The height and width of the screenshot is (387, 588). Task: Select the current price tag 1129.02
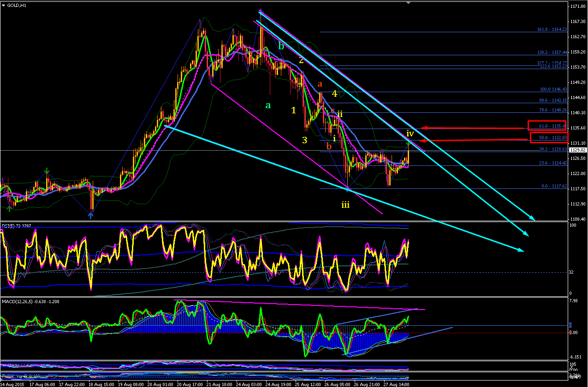click(x=577, y=150)
